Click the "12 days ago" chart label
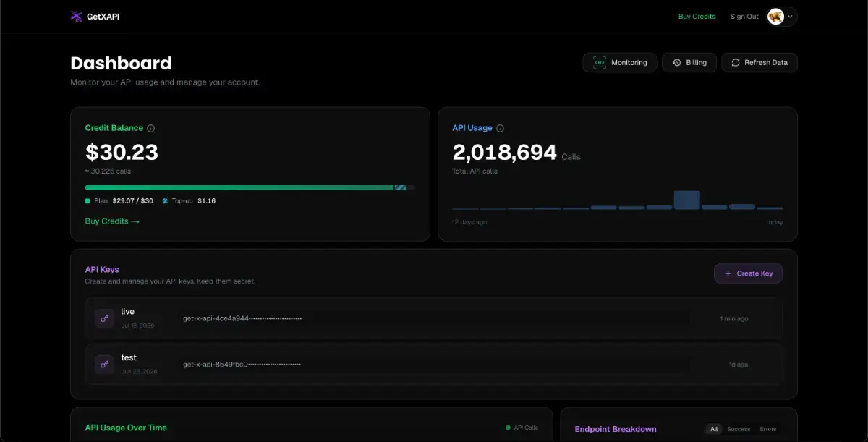The width and height of the screenshot is (868, 442). 469,222
